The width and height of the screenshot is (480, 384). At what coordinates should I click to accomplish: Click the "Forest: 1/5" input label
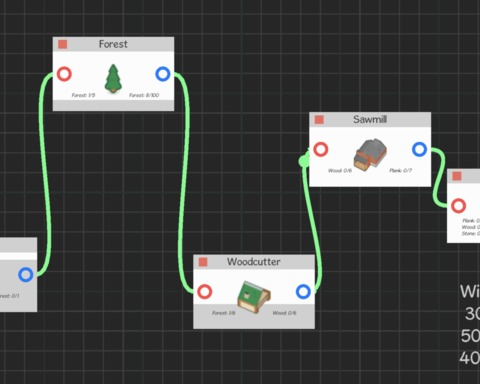point(83,95)
